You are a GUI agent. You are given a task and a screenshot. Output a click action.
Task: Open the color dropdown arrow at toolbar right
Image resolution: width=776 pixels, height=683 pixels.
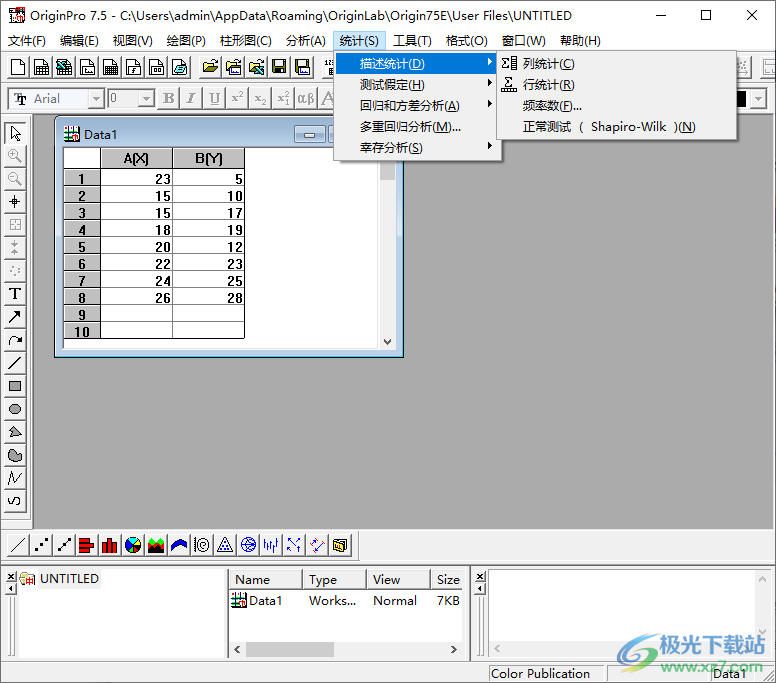coord(759,99)
